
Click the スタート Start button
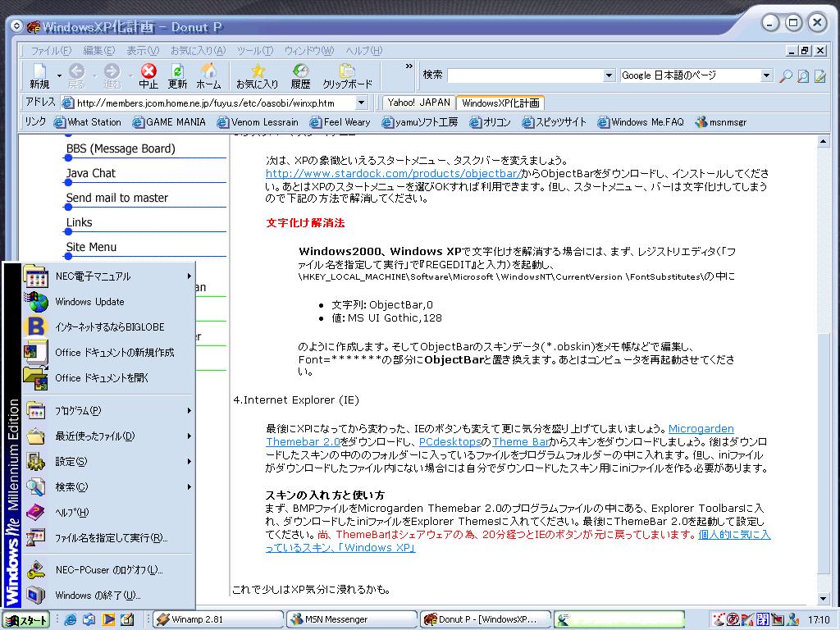point(26,620)
